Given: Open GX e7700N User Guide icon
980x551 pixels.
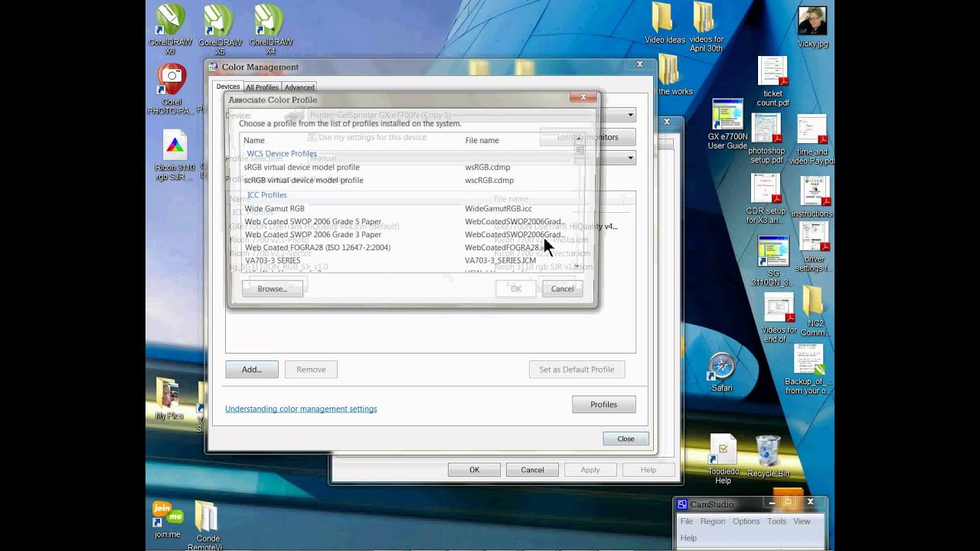Looking at the screenshot, I should click(727, 124).
